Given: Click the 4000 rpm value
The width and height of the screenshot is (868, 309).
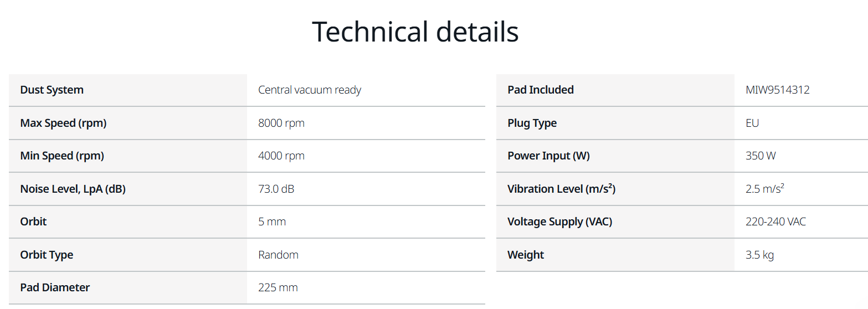Looking at the screenshot, I should point(281,156).
